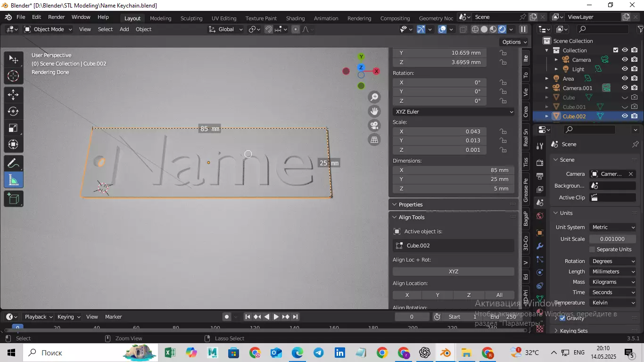
Task: Select wireframe viewport shading
Action: tap(475, 29)
